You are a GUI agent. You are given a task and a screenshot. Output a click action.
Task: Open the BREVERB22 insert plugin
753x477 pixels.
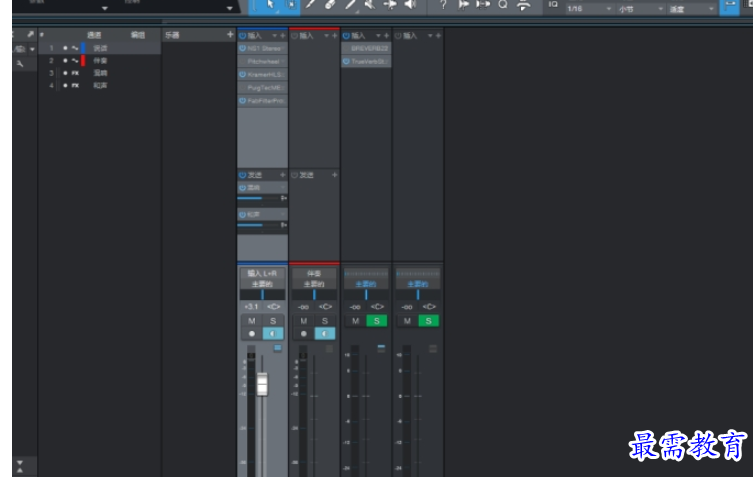366,49
